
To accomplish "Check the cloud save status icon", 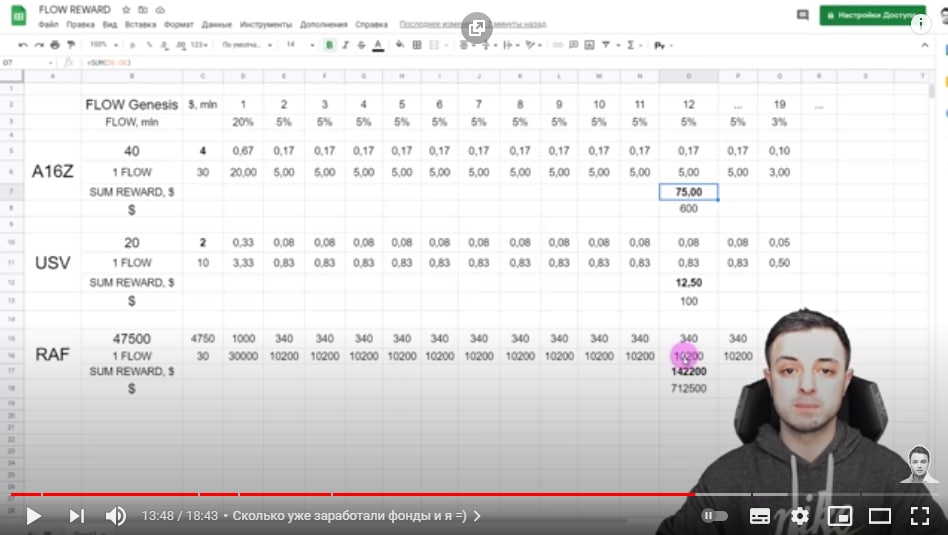I will (x=160, y=10).
